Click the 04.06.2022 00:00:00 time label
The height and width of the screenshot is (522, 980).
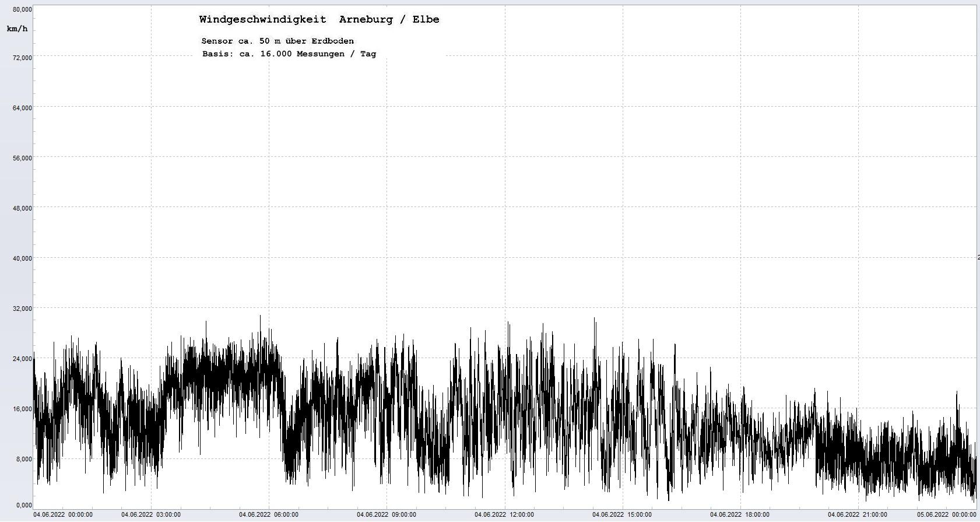point(63,514)
